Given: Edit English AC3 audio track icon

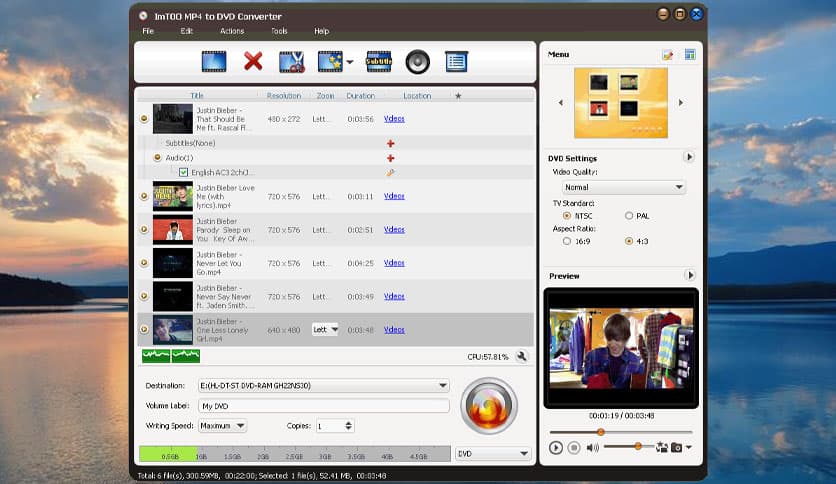Looking at the screenshot, I should (391, 173).
